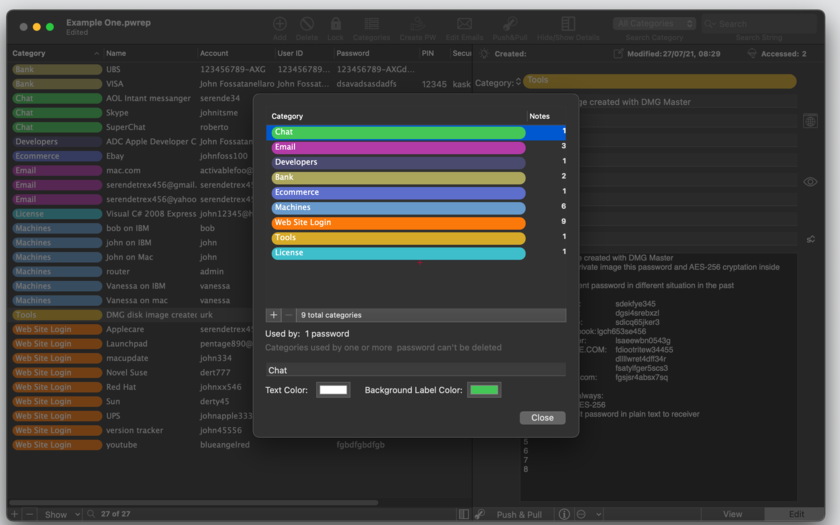Image resolution: width=840 pixels, height=525 pixels.
Task: Click the Chat category name text field
Action: [416, 370]
